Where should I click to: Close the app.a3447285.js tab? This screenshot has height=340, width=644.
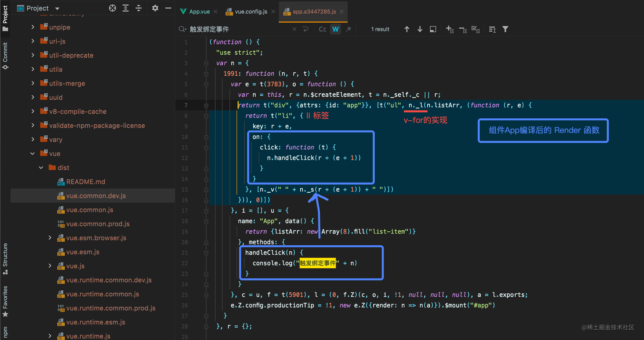pos(342,12)
